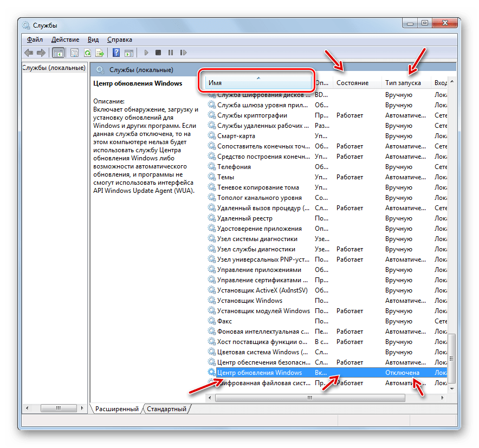Click the scroll-down arrow of the services list

point(452,388)
